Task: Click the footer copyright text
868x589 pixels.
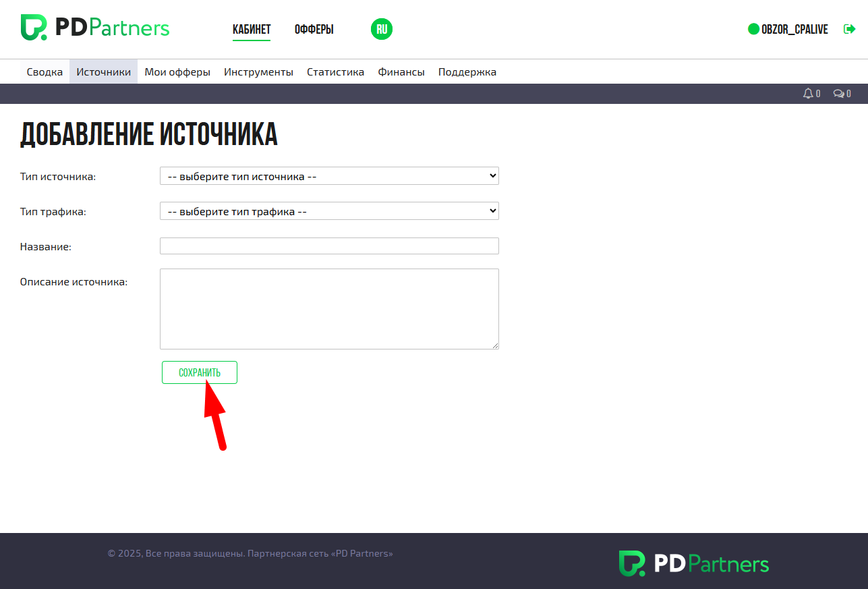Action: (250, 553)
